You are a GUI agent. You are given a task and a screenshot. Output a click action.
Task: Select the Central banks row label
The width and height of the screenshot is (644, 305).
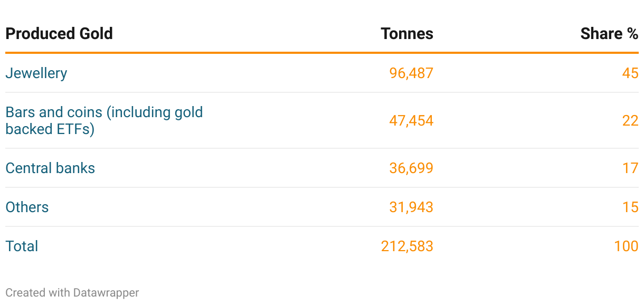[50, 168]
